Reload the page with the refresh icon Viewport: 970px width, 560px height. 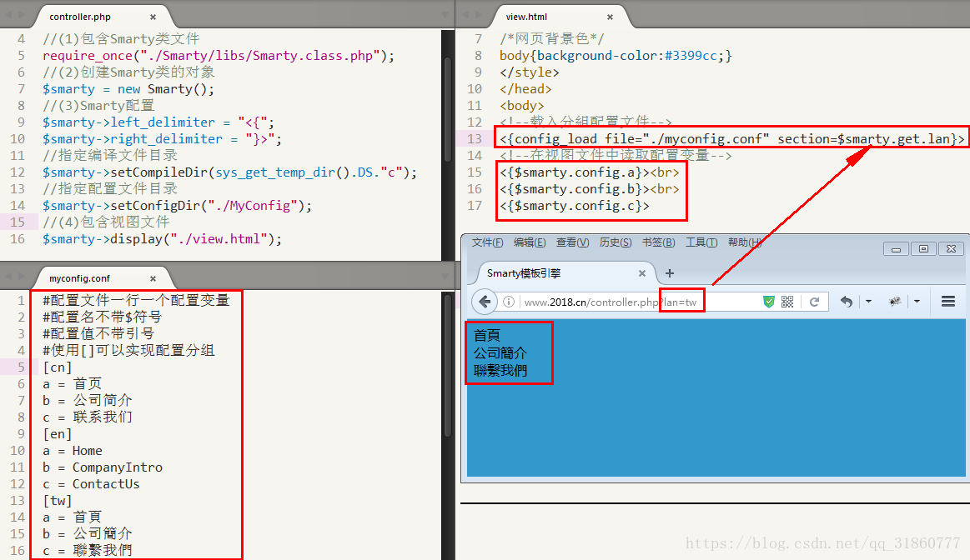coord(814,302)
